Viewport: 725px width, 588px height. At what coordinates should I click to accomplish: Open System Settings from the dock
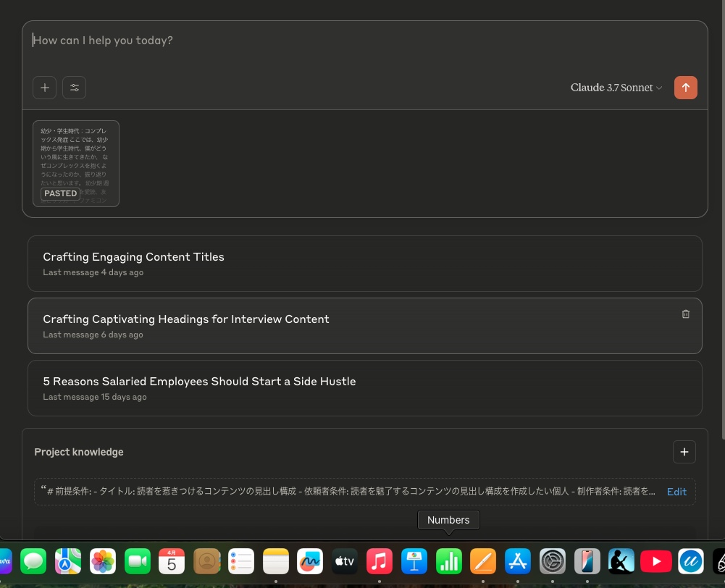coord(553,561)
